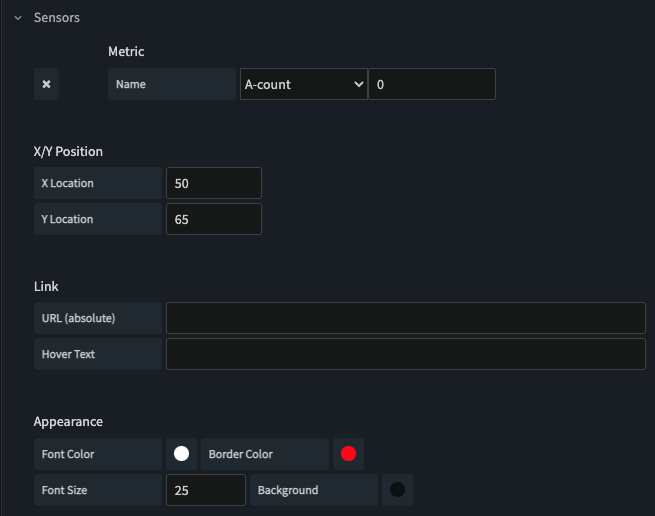655x516 pixels.
Task: Focus the Hover Text input box
Action: (406, 354)
